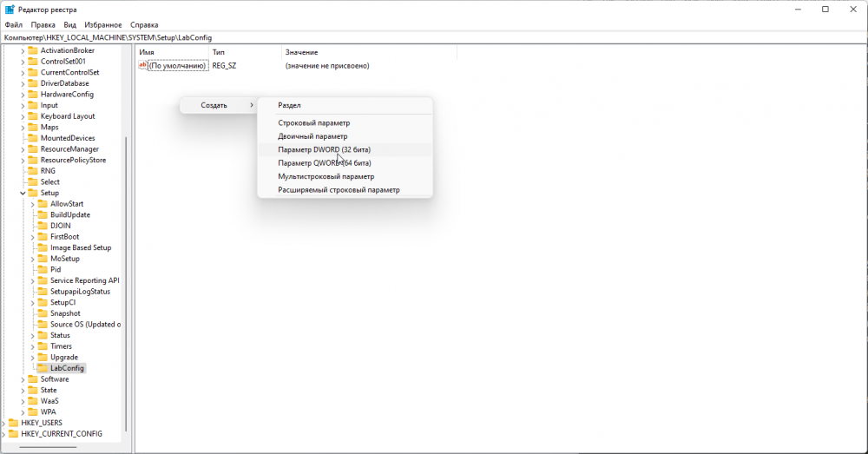Open the Правка menu

pyautogui.click(x=43, y=25)
